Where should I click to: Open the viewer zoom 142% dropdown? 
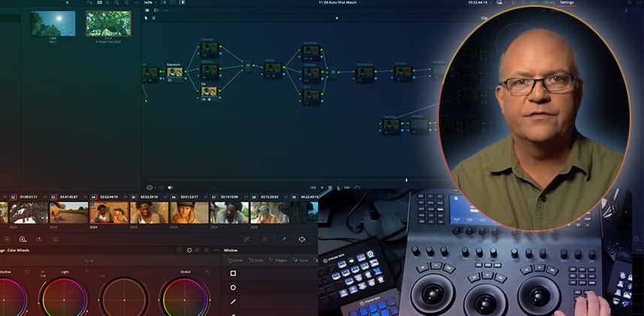(149, 2)
